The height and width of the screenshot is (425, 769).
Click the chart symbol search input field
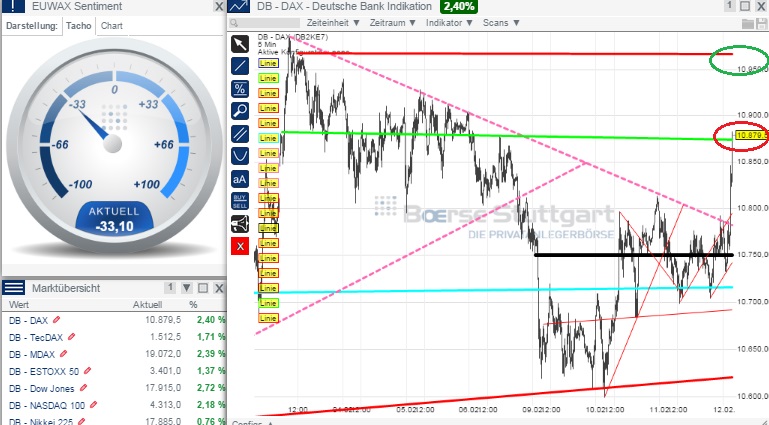tap(265, 23)
